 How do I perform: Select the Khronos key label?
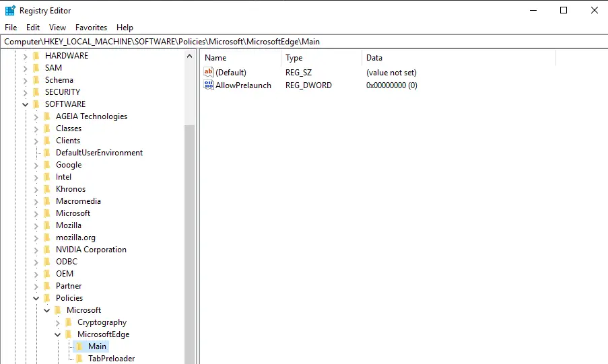[71, 189]
